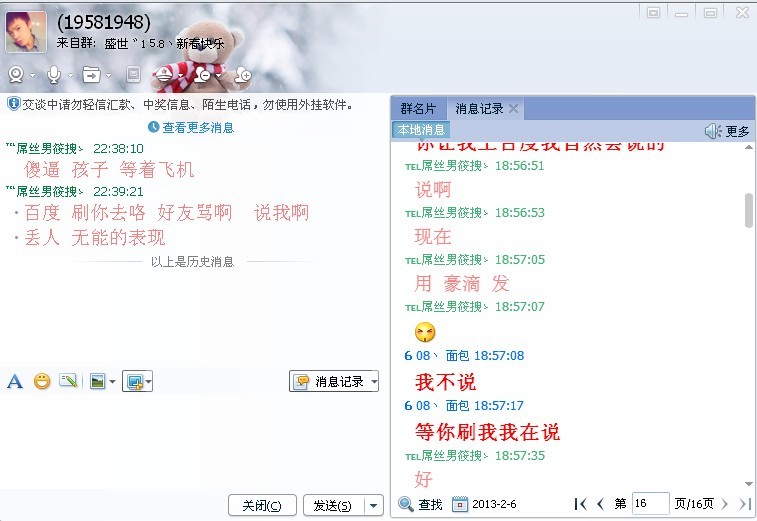
Task: Go to the first page of records
Action: coord(581,504)
